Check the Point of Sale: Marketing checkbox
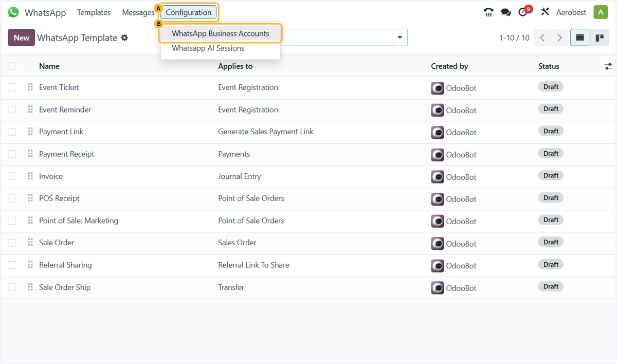Screen dimensions: 617x364 (x=12, y=221)
